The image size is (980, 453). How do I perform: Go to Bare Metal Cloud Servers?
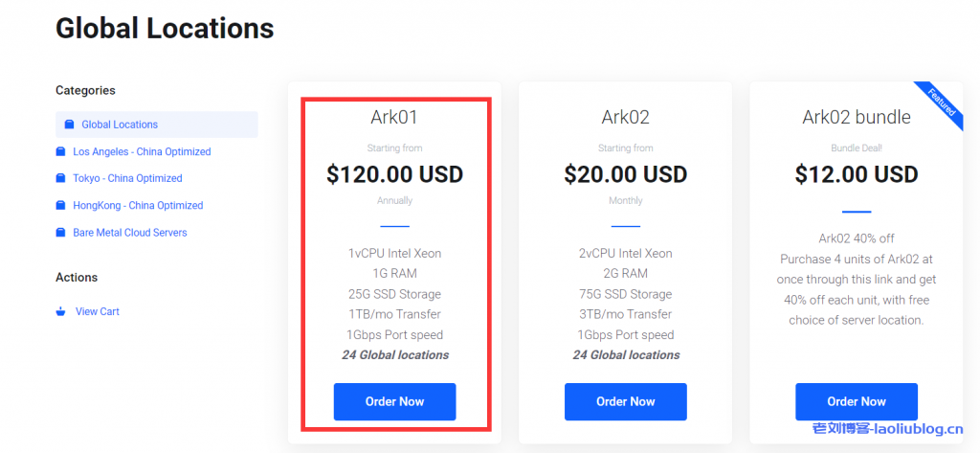(x=130, y=233)
